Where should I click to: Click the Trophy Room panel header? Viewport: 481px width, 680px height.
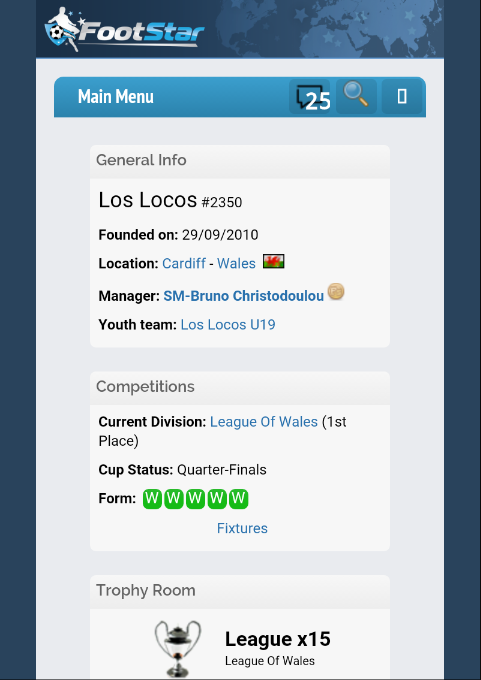[240, 591]
